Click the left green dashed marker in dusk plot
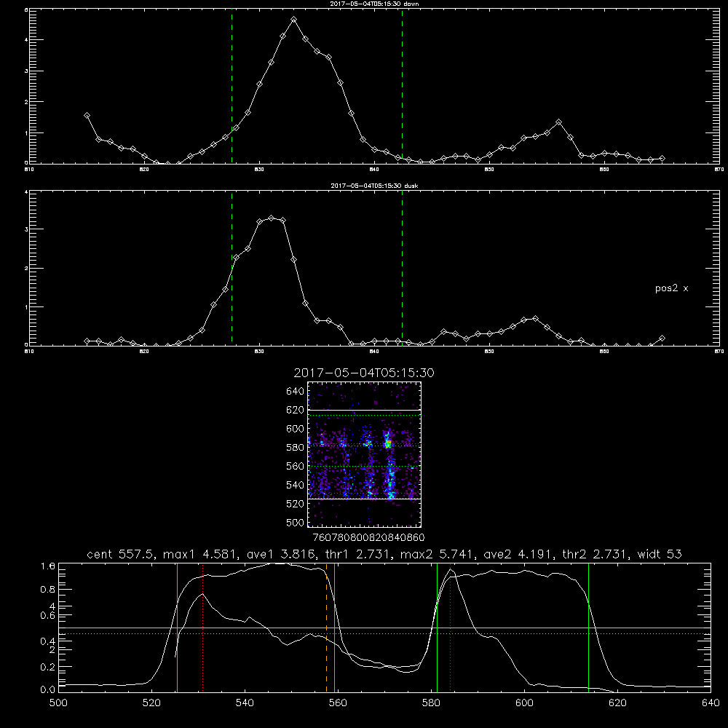 point(232,269)
